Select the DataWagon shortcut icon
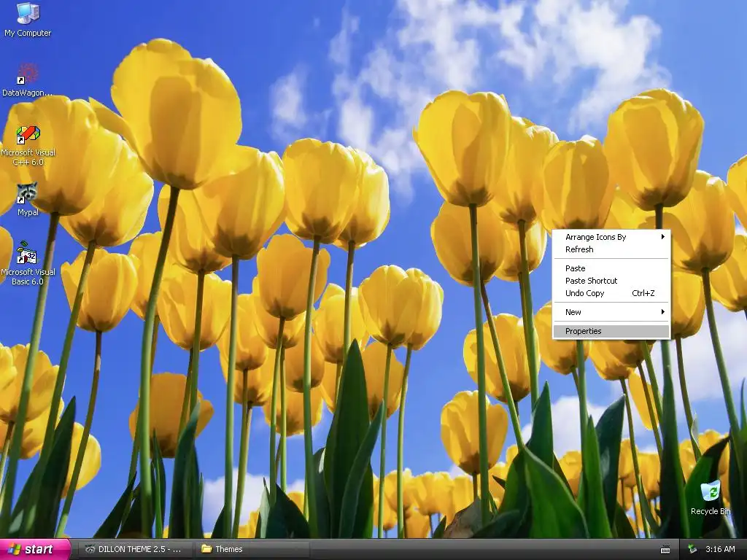The height and width of the screenshot is (560, 747). [28, 79]
